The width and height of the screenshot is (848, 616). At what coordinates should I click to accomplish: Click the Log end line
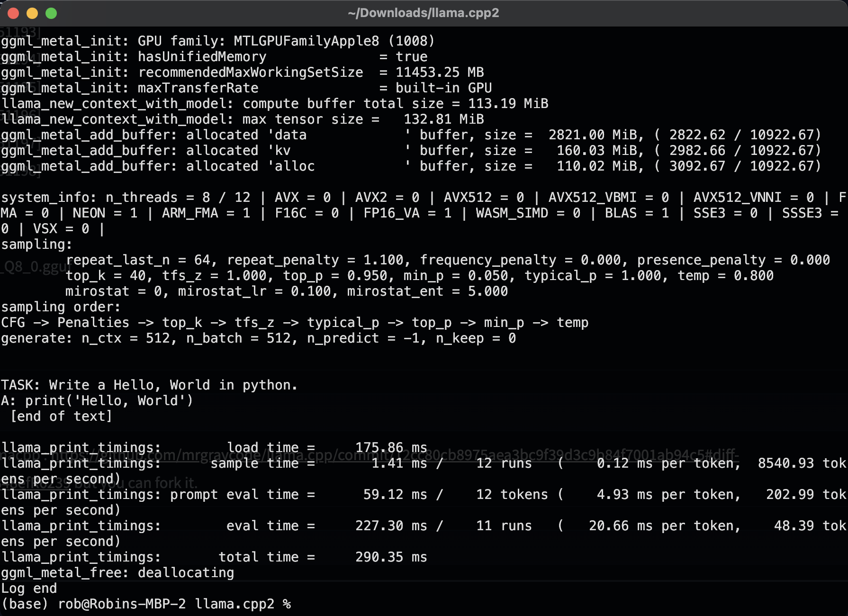(29, 589)
